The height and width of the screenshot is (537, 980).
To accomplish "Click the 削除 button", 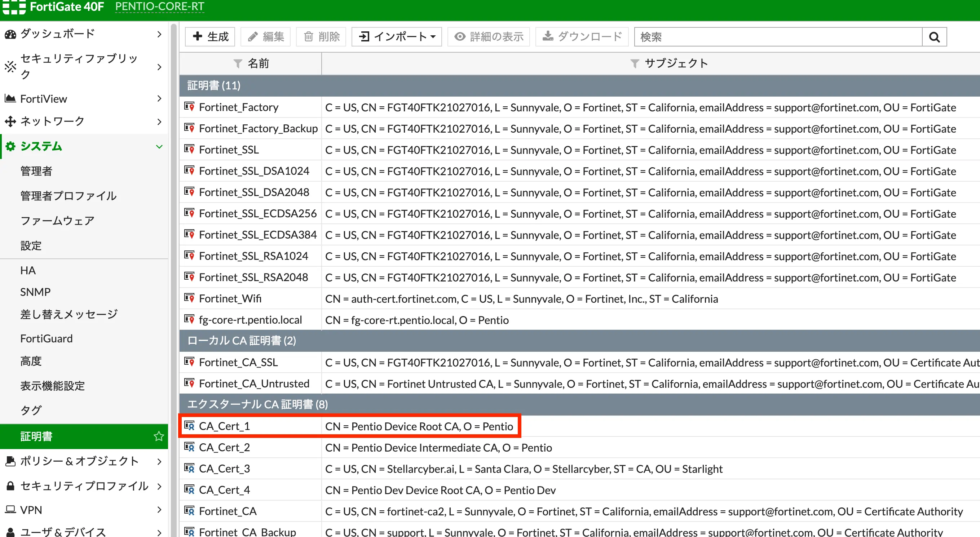I will pos(321,37).
